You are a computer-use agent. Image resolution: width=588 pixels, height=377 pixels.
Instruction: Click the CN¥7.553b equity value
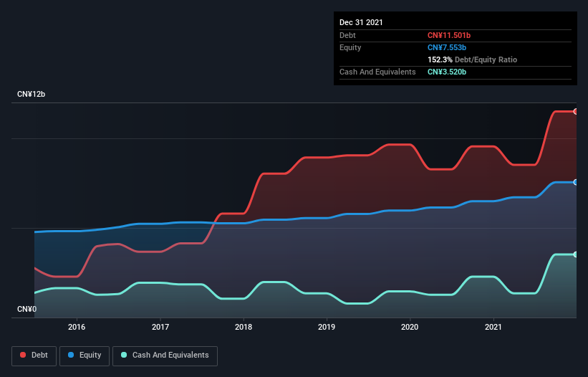pyautogui.click(x=447, y=47)
